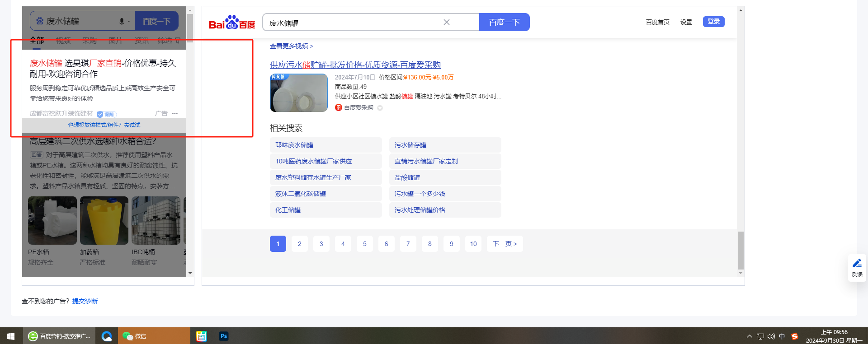
Task: Click 去试试 link below the ad
Action: coord(132,125)
